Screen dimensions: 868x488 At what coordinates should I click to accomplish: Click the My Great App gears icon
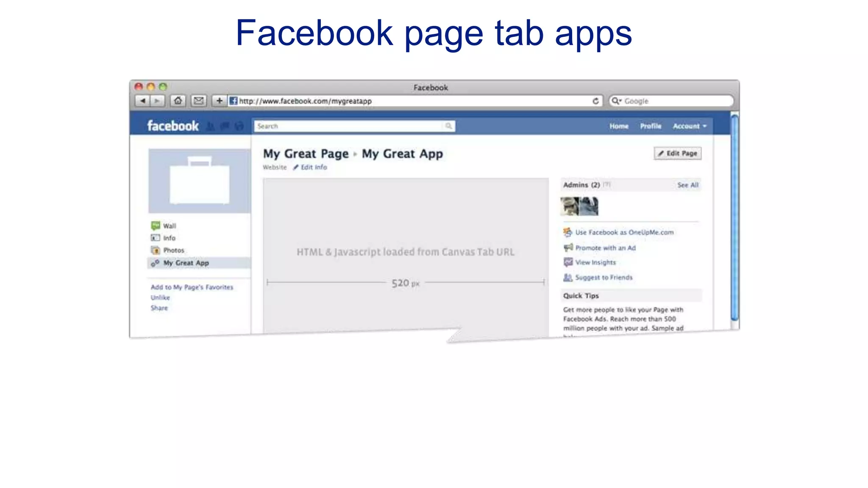[156, 263]
